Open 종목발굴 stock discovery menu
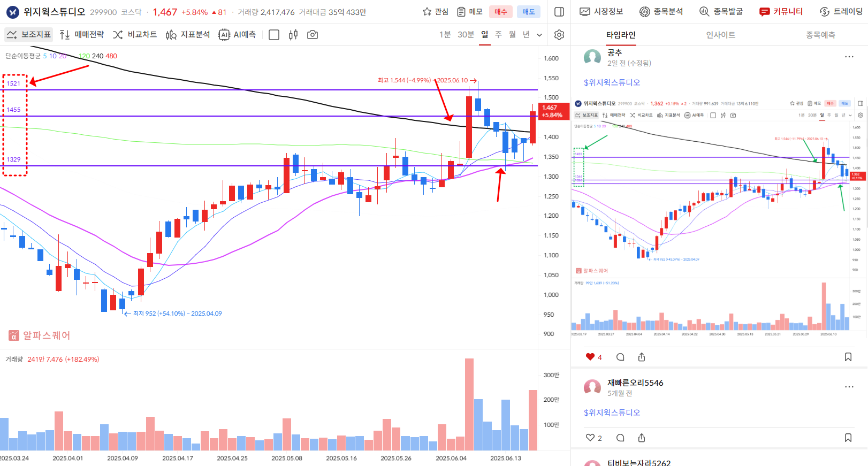Image resolution: width=868 pixels, height=466 pixels. [x=721, y=12]
